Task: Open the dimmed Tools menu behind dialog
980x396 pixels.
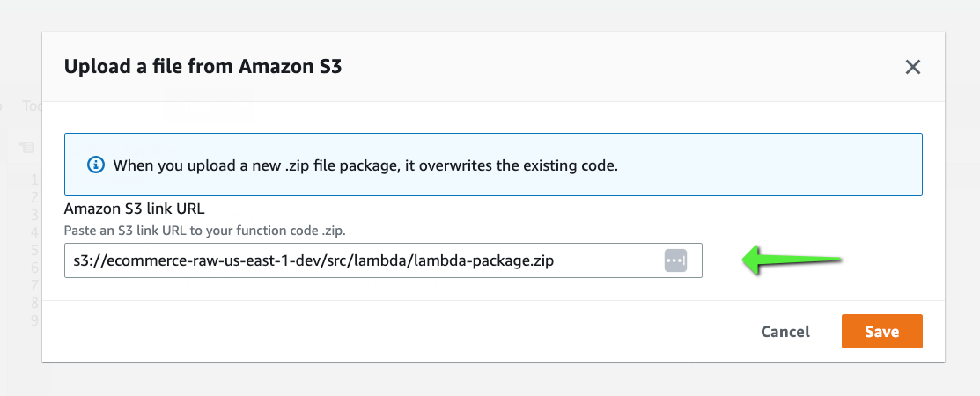Action: click(x=32, y=106)
